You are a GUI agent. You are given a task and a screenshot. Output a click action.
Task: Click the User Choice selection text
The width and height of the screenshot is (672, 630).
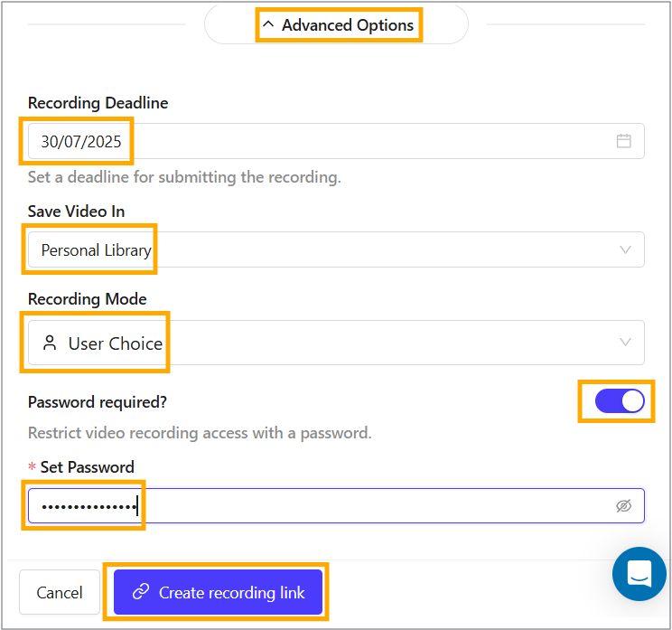click(116, 343)
